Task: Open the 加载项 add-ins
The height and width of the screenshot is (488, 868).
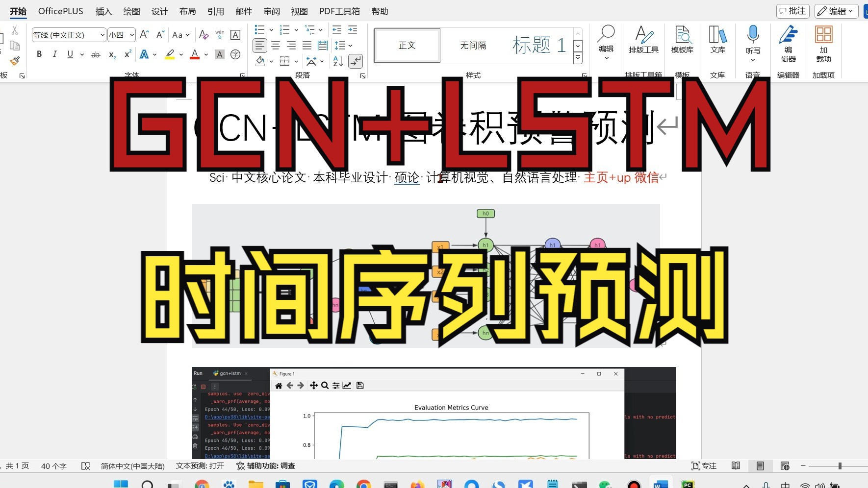Action: click(823, 44)
